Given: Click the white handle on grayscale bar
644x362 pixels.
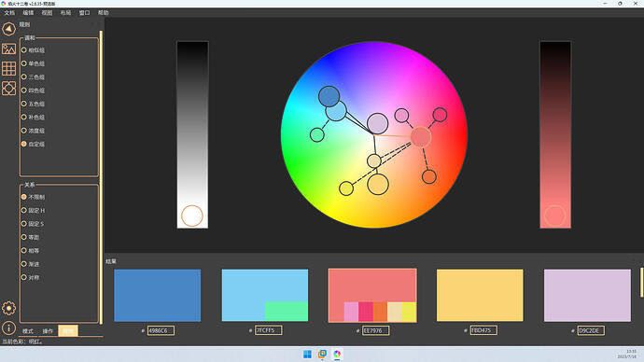Looking at the screenshot, I should [192, 216].
